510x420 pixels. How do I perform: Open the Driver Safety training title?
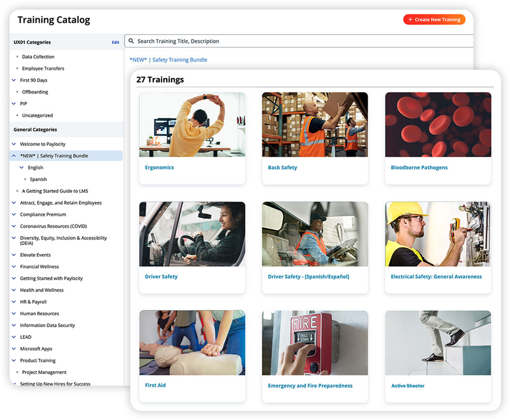click(161, 277)
